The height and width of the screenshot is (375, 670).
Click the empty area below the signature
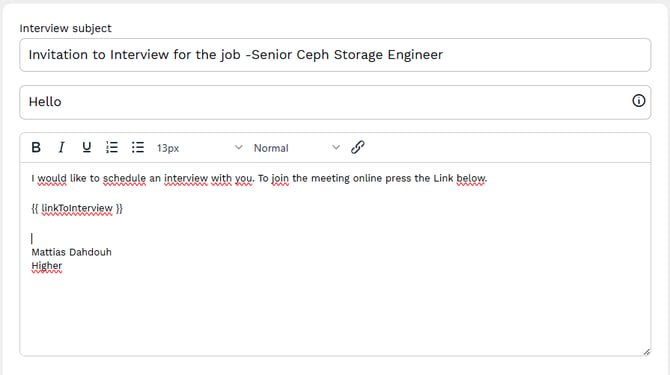click(335, 314)
